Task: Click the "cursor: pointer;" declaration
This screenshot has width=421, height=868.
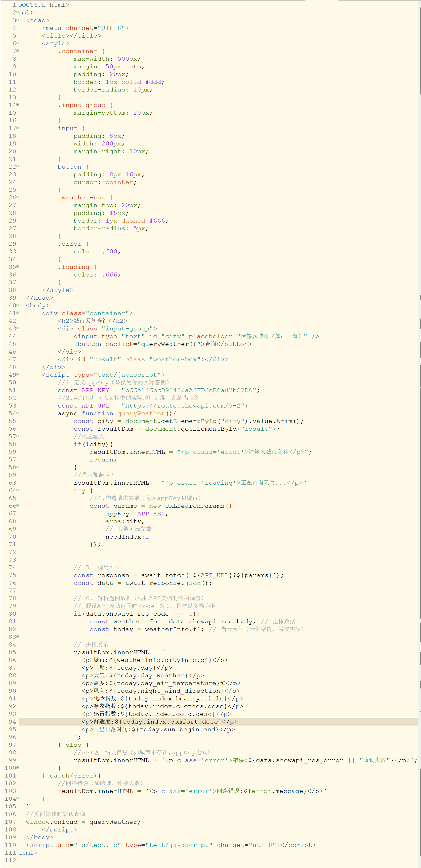Action: (105, 182)
